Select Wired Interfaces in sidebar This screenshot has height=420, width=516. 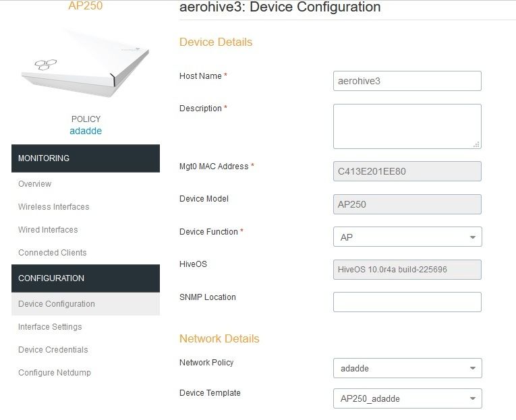pos(48,230)
